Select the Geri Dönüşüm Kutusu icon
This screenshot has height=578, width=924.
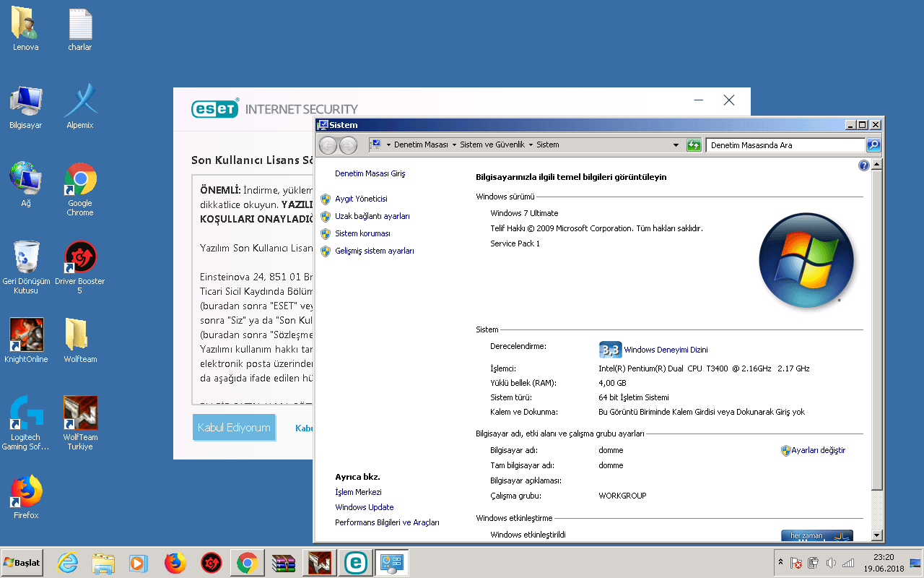pyautogui.click(x=25, y=267)
